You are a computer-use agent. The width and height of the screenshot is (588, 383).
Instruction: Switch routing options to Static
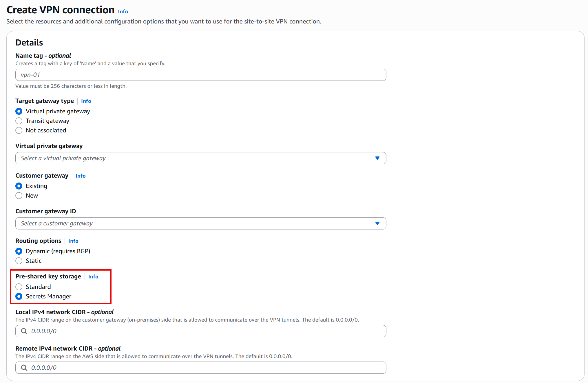19,261
